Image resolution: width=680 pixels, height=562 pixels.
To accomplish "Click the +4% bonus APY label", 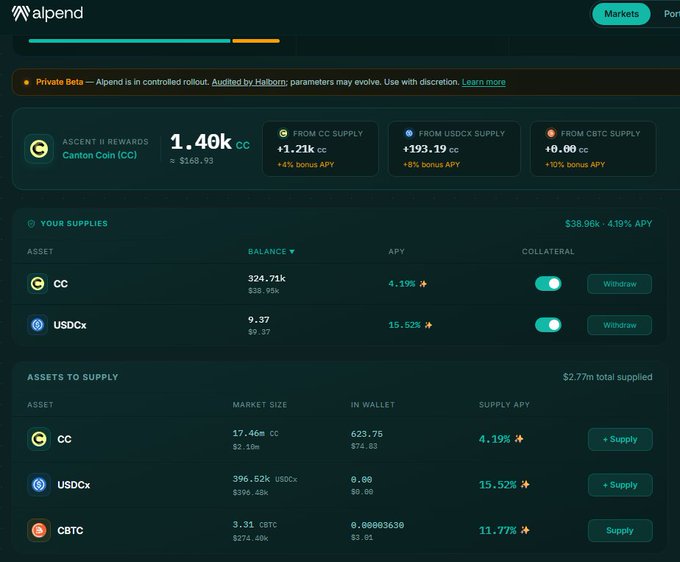I will [306, 165].
